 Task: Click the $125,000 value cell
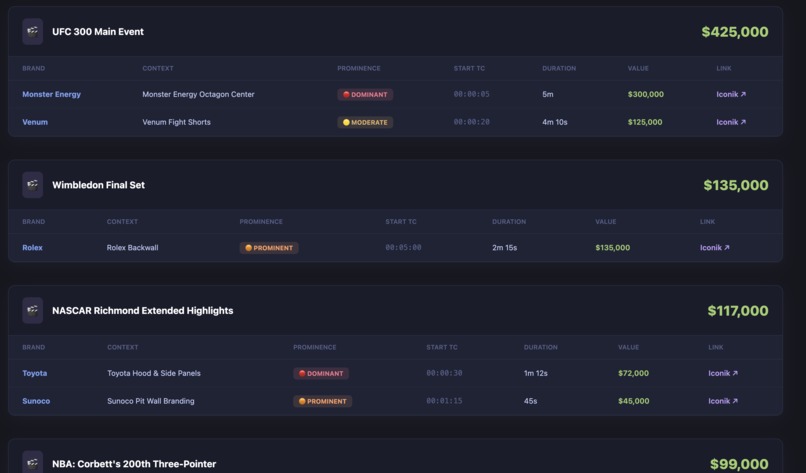point(645,122)
